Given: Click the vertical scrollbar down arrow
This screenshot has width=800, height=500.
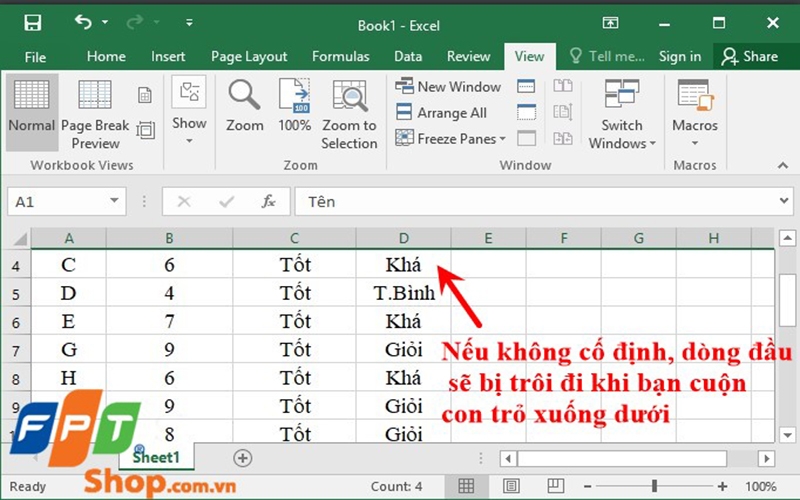Looking at the screenshot, I should coord(787,435).
